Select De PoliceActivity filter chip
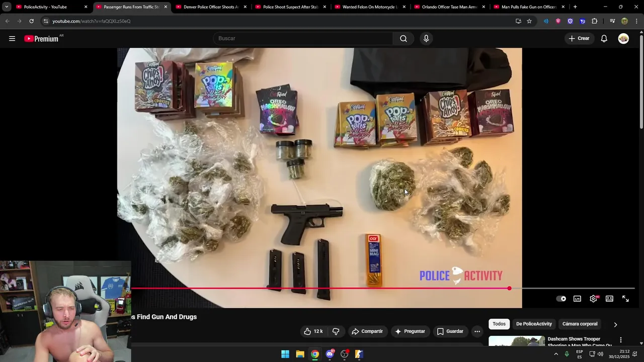Viewport: 644px width, 362px height. tap(534, 324)
